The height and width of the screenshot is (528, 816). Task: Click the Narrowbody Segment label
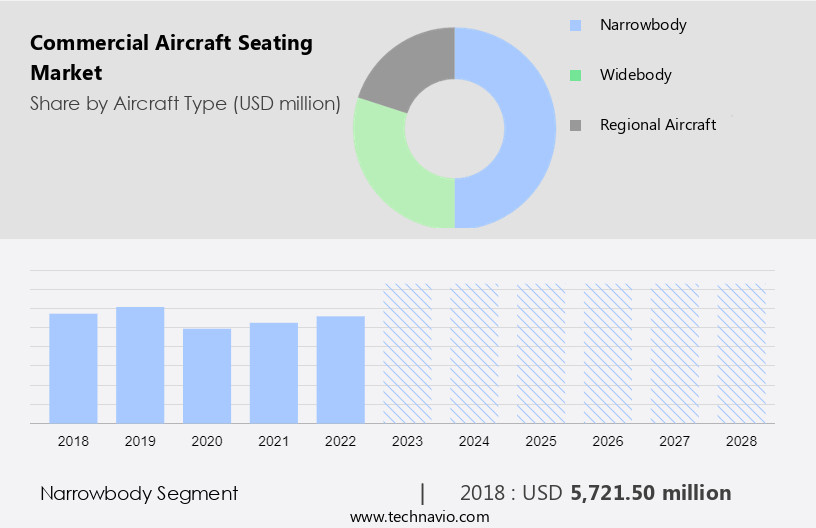coord(139,493)
